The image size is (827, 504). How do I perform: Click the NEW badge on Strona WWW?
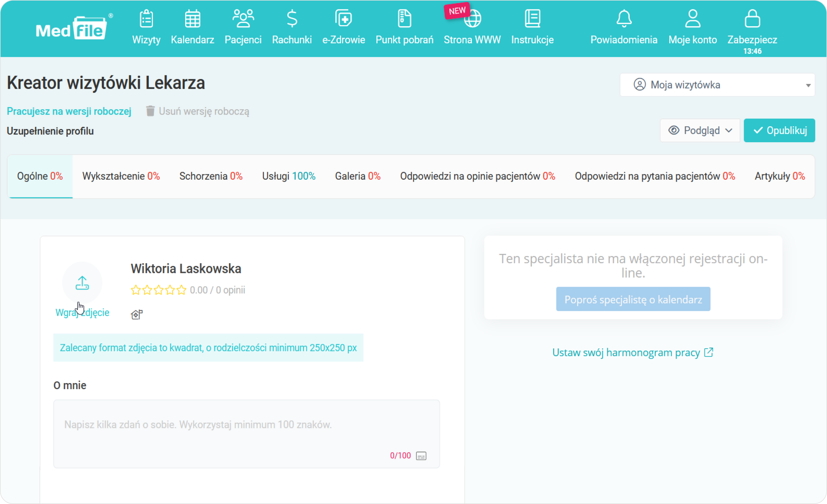pos(457,11)
